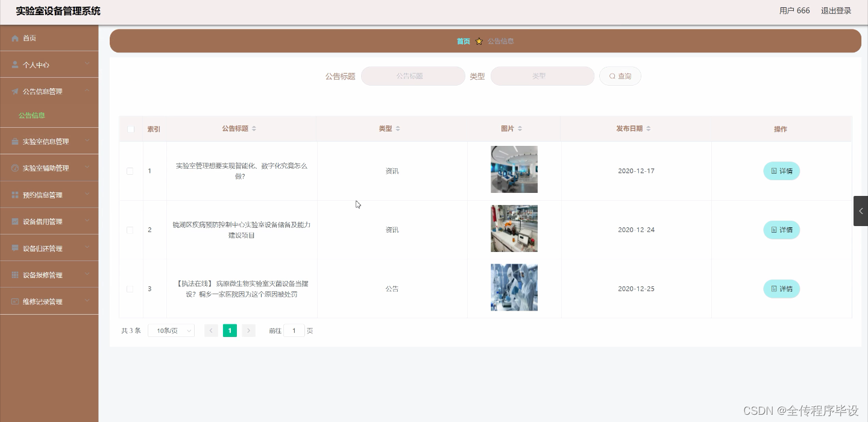The image size is (868, 422).
Task: Select the 个人中心 user icon
Action: (x=14, y=64)
